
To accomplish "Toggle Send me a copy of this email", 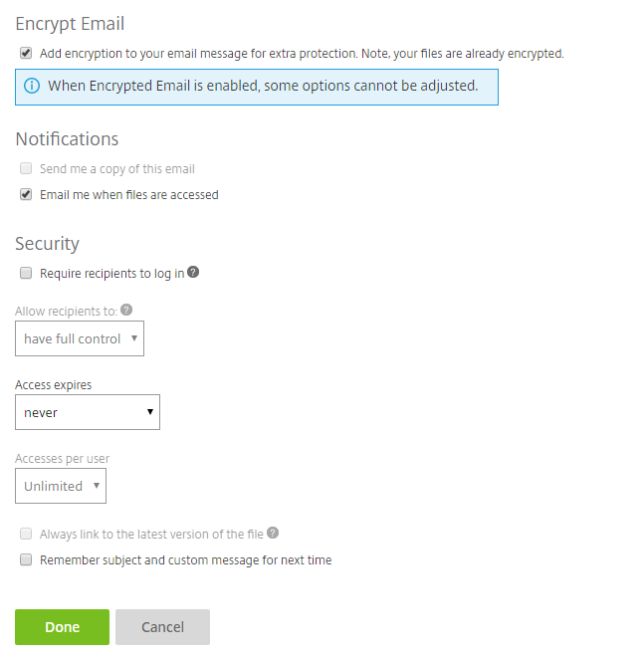I will pos(26,168).
